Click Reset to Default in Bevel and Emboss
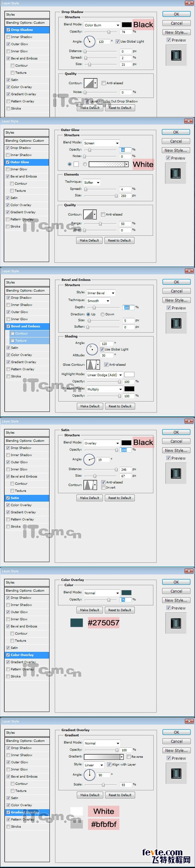 click(x=120, y=406)
